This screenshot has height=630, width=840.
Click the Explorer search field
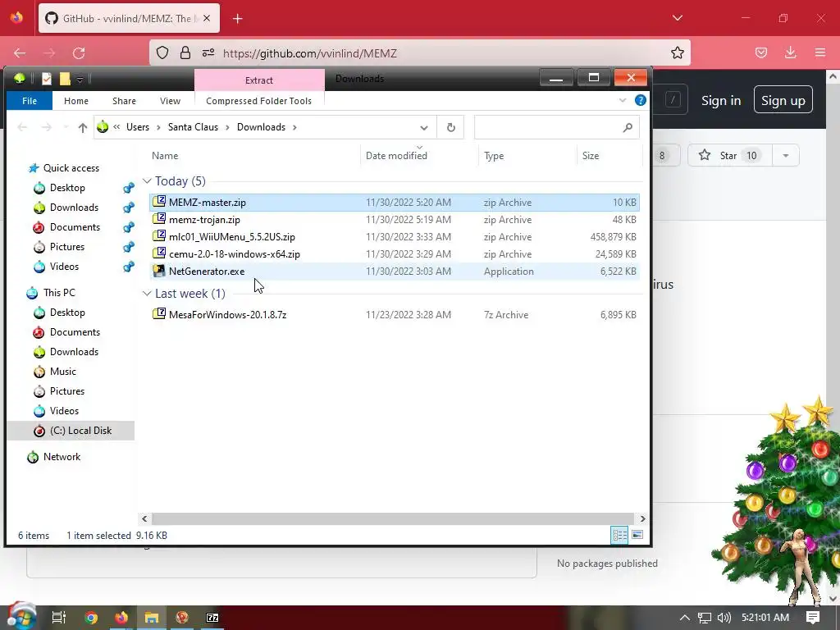point(557,127)
